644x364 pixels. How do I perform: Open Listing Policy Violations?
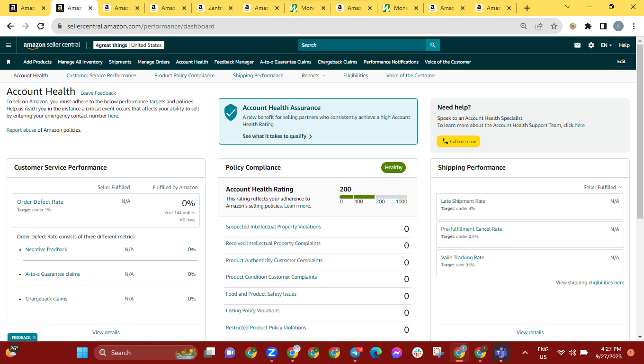[x=252, y=310]
